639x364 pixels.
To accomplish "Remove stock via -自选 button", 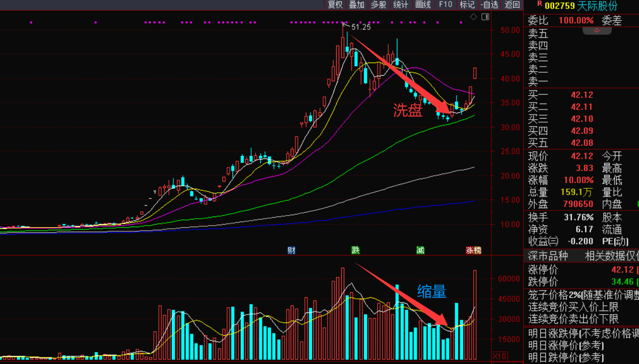I will pyautogui.click(x=489, y=5).
